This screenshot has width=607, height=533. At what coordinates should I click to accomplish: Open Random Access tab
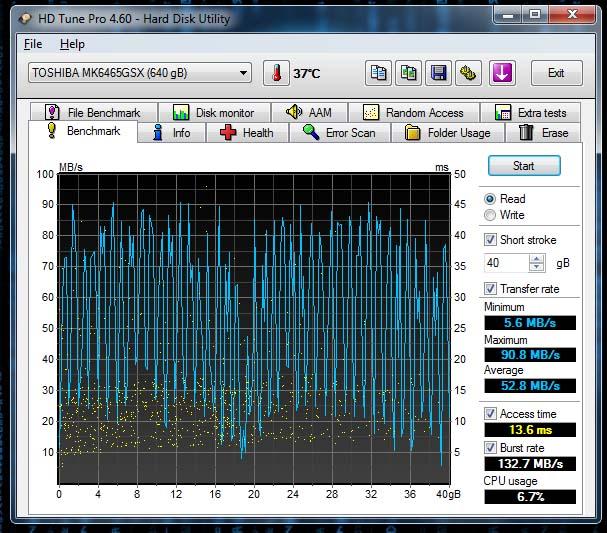[x=414, y=113]
